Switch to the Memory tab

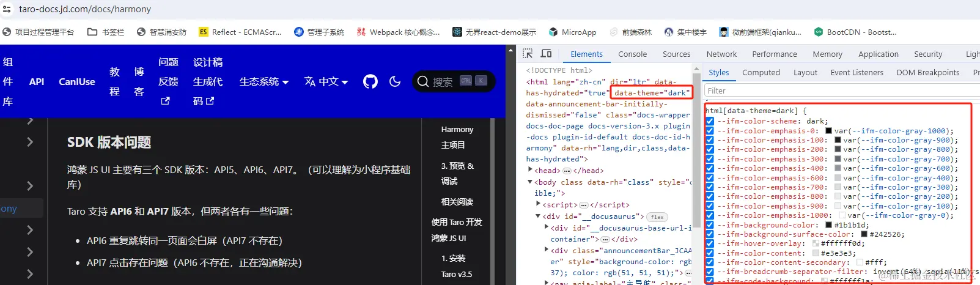[827, 54]
